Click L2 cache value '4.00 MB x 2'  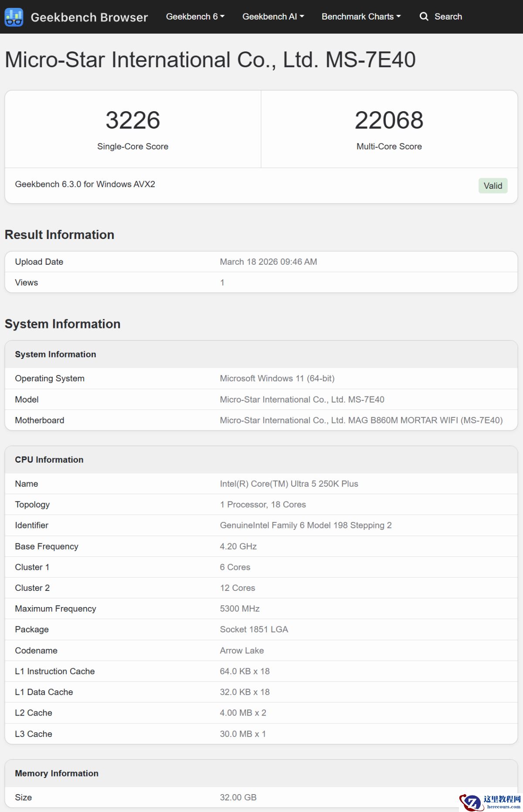(x=243, y=713)
